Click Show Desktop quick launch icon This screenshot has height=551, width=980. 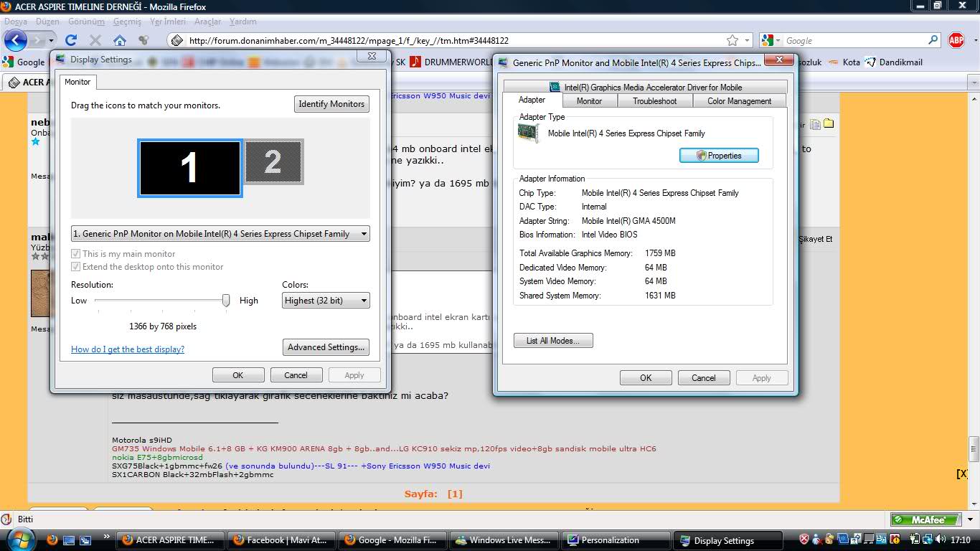click(69, 540)
